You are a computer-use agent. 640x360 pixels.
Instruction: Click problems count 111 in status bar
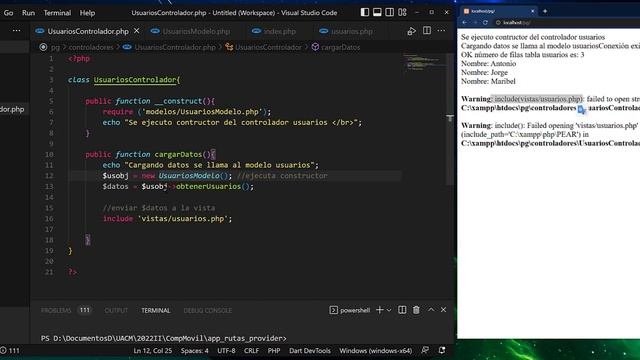pyautogui.click(x=10, y=351)
